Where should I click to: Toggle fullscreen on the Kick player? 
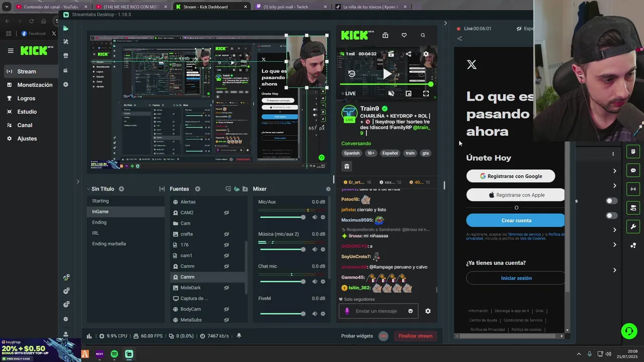click(426, 94)
